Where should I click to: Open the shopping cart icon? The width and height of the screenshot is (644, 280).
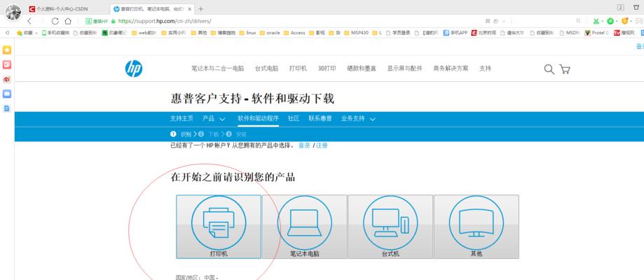click(565, 69)
